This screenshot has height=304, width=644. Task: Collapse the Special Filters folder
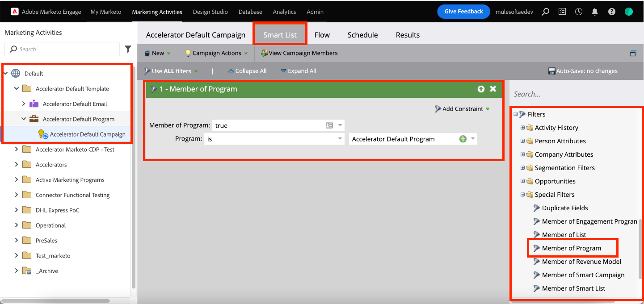coord(522,195)
